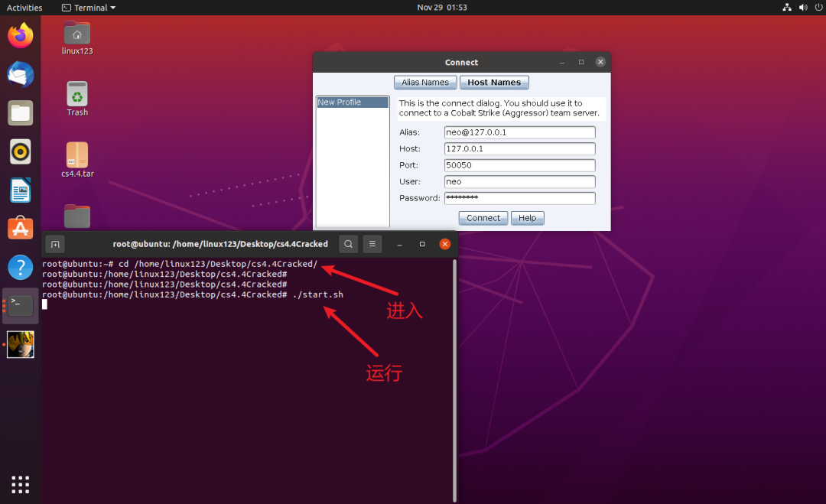Open the Activities overview
The height and width of the screenshot is (504, 826).
point(24,8)
